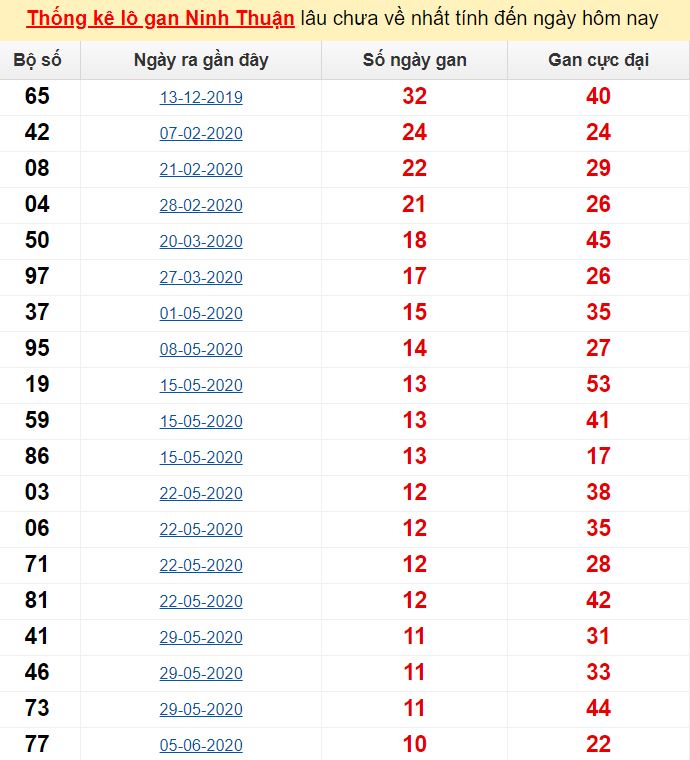Click the 'Bộ số' column header
The image size is (690, 760).
(x=38, y=60)
